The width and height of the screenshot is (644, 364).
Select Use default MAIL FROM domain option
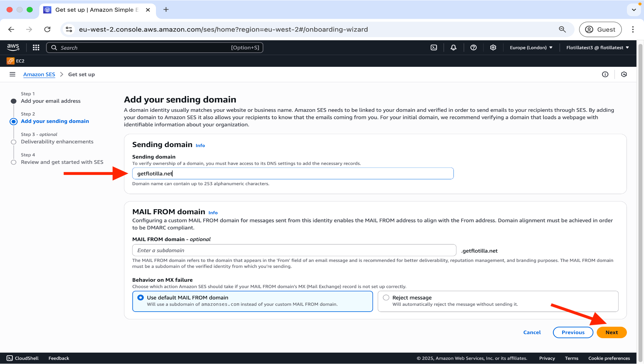tap(141, 298)
